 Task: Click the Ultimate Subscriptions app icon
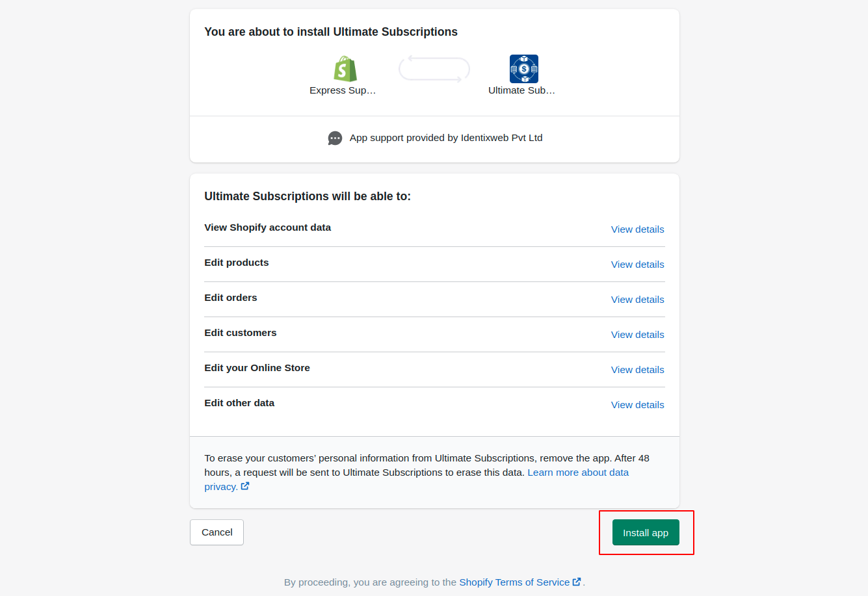(x=523, y=69)
